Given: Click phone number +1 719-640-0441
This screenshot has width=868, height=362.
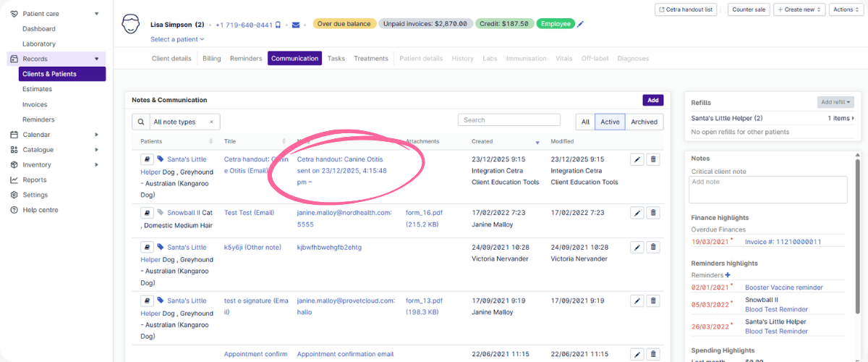Looking at the screenshot, I should tap(244, 25).
